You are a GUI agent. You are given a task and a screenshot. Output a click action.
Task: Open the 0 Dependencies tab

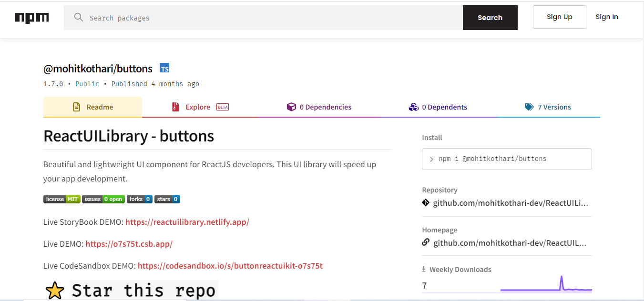[x=319, y=107]
